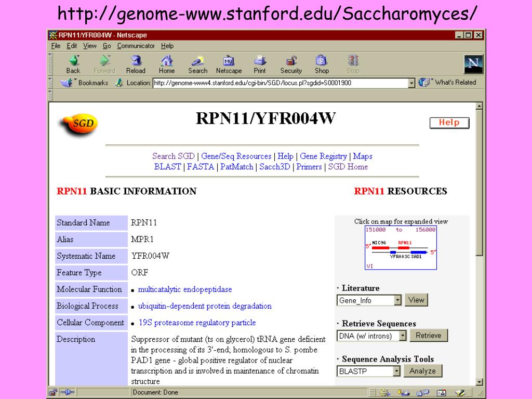Open the Gene/Seq Resources link
This screenshot has width=532, height=399.
tap(236, 156)
